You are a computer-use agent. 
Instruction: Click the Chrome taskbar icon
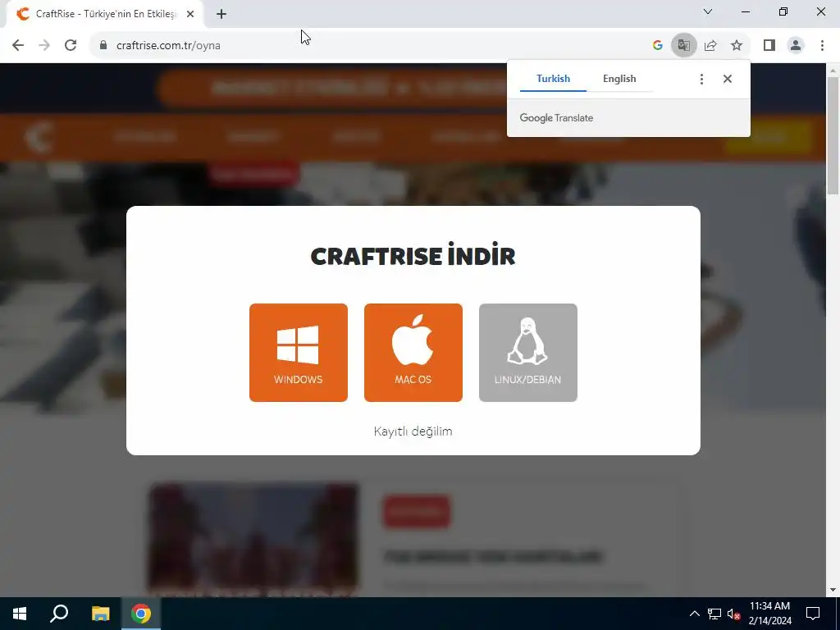point(141,614)
